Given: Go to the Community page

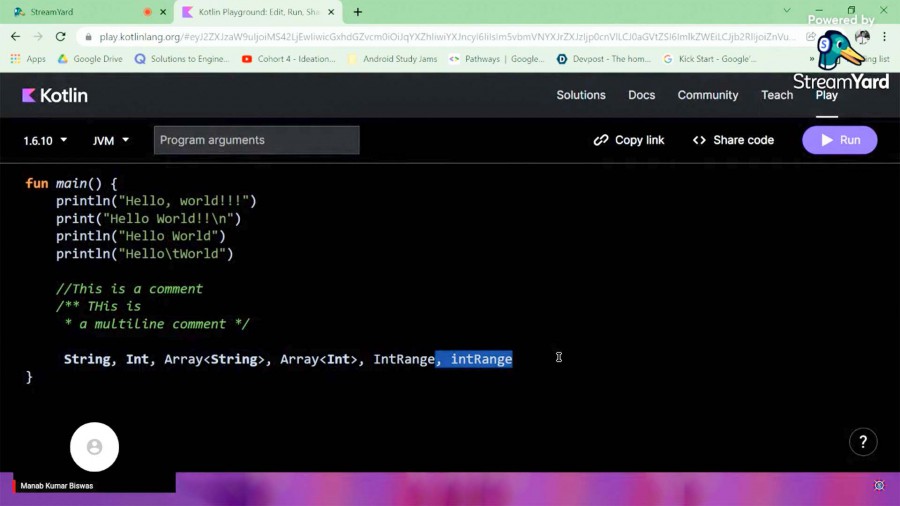Looking at the screenshot, I should (x=707, y=95).
